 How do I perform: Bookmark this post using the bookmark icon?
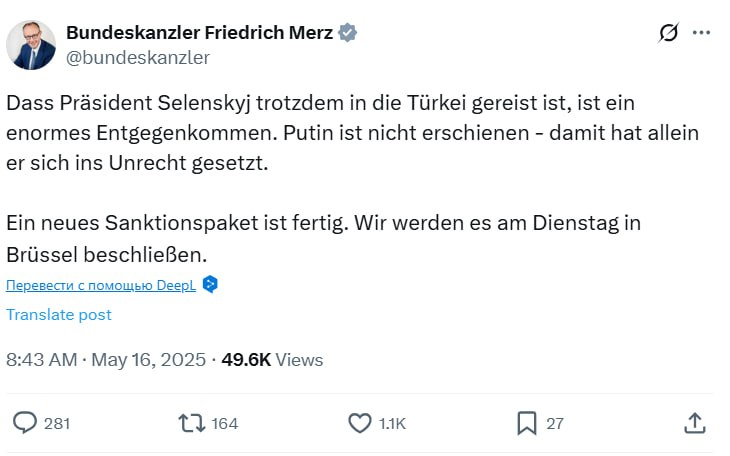click(x=527, y=423)
